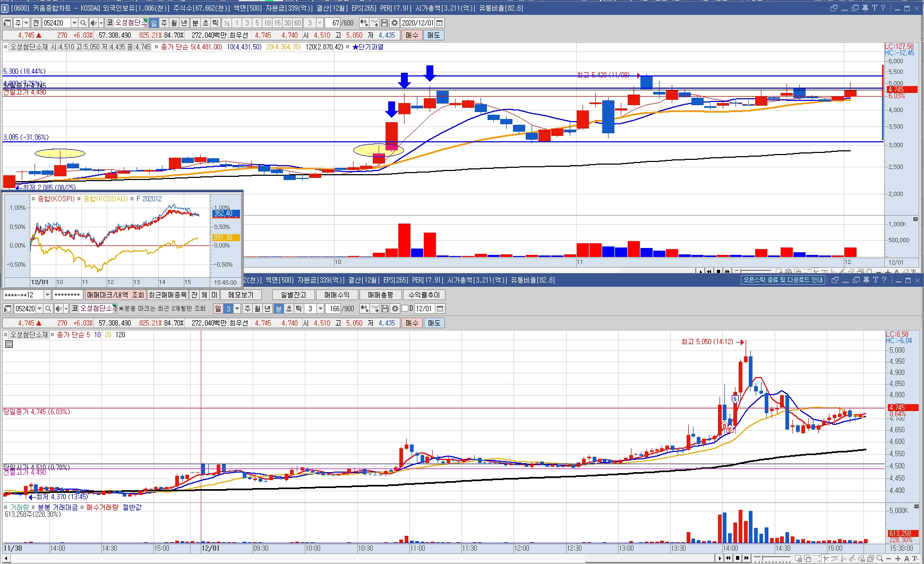
Task: Click the horizontal scrollbar at bottom of lower chart
Action: (358, 558)
